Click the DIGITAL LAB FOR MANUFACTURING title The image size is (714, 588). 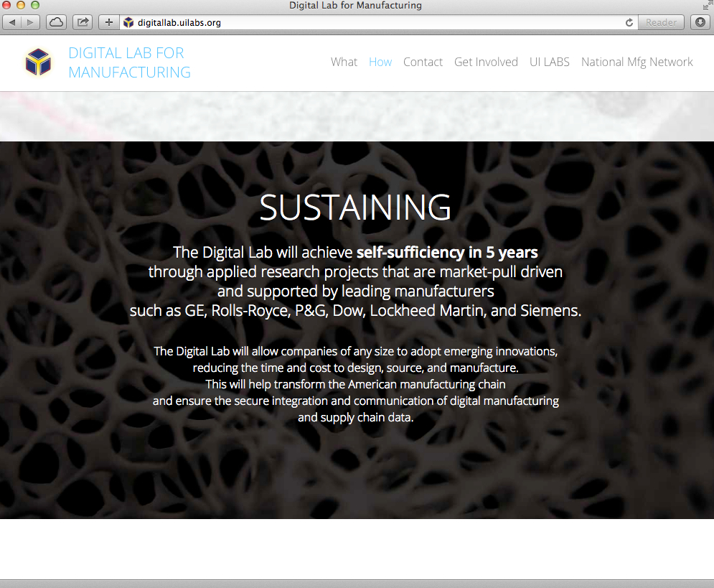(129, 62)
